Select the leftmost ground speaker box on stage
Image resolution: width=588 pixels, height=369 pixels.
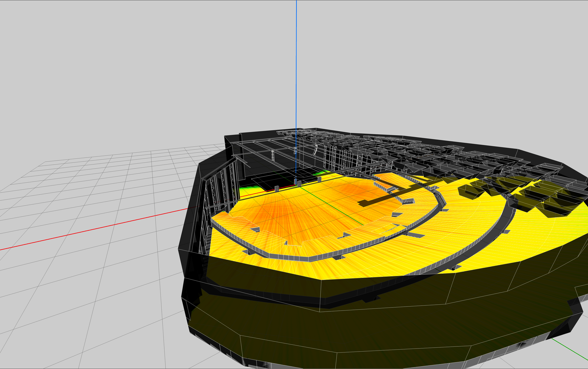(x=277, y=189)
